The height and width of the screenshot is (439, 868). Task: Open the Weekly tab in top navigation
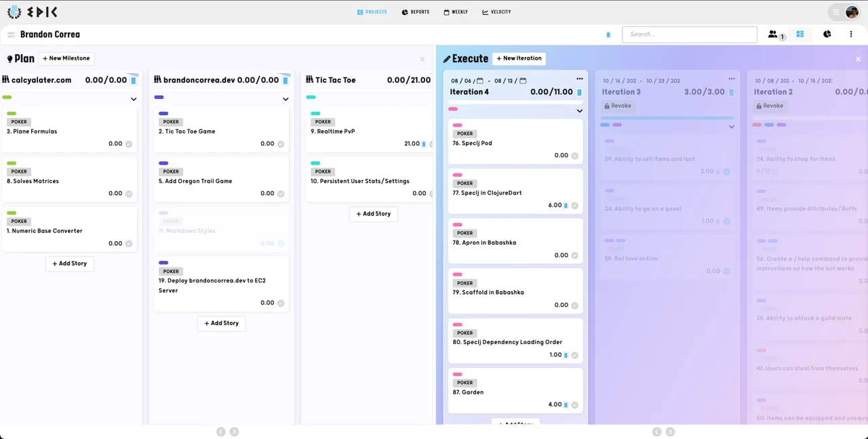456,12
